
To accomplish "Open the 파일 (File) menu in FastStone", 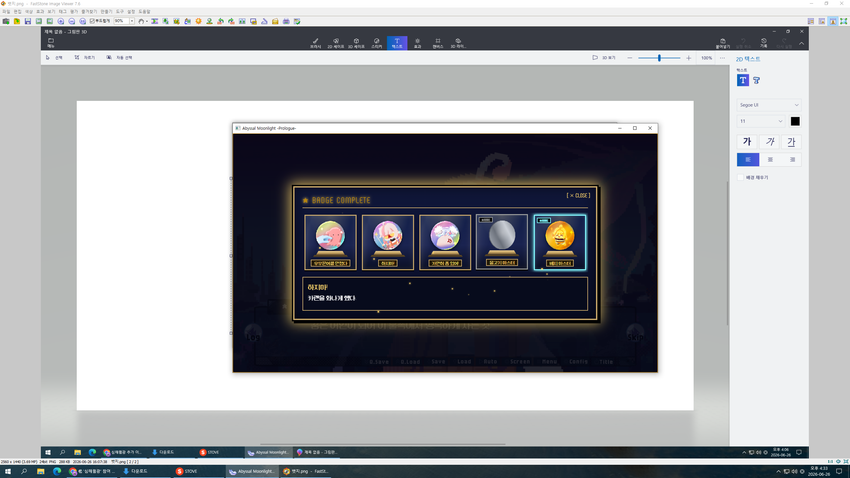I will coord(6,11).
